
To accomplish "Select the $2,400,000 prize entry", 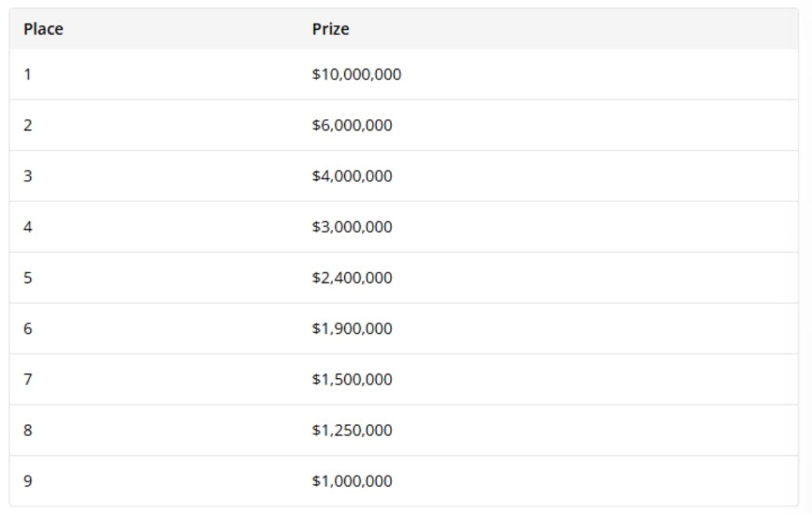I will (352, 277).
